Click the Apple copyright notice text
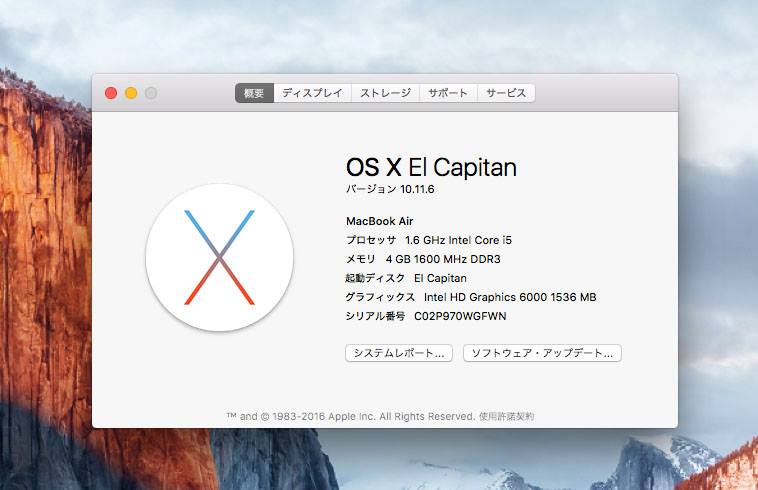 point(351,416)
